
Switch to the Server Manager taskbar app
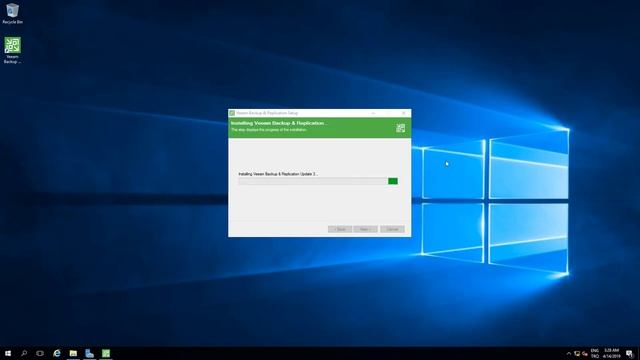pyautogui.click(x=89, y=353)
